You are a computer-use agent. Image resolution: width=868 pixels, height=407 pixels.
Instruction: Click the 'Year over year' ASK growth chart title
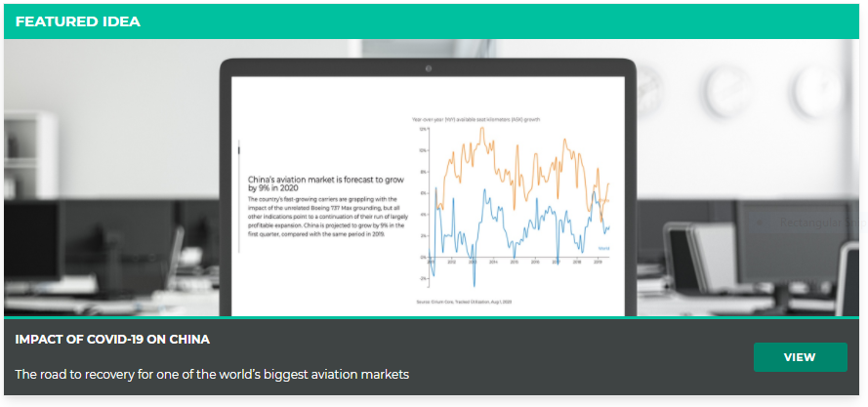pyautogui.click(x=475, y=119)
